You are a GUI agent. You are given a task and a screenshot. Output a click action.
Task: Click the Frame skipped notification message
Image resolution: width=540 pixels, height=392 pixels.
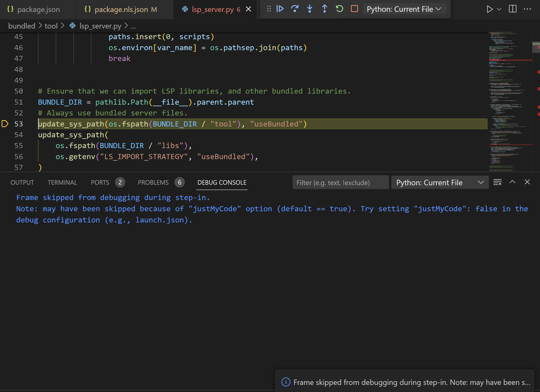point(411,382)
